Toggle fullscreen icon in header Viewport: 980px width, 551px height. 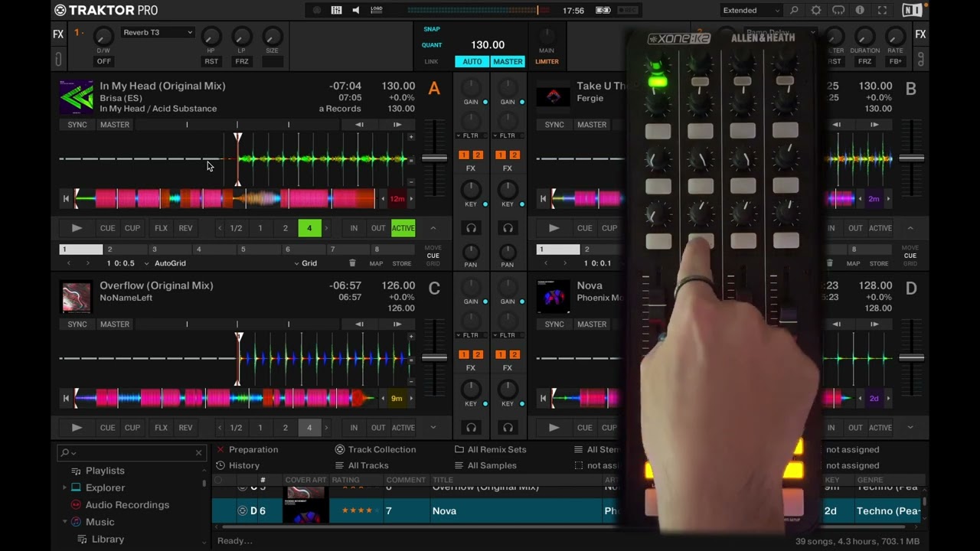point(882,10)
